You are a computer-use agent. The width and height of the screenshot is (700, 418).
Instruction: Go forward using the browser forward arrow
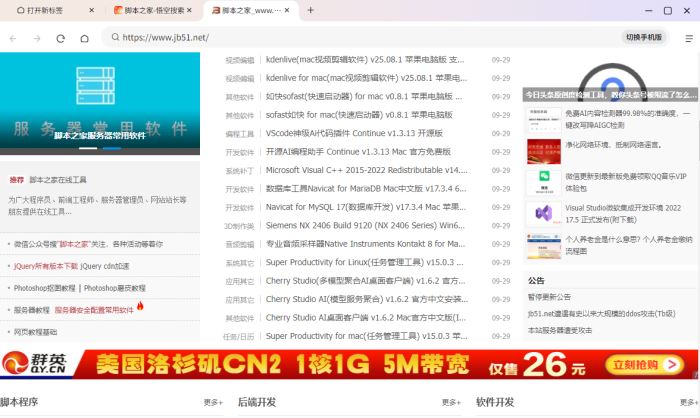click(37, 38)
